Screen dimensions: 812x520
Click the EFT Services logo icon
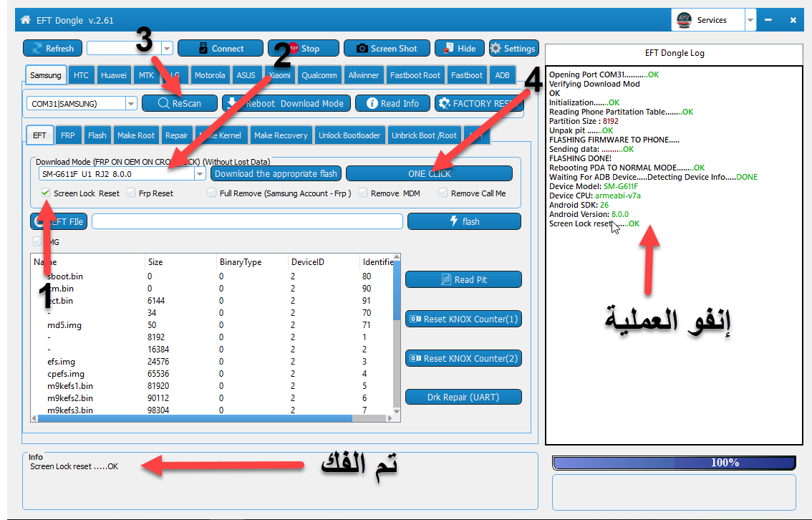pyautogui.click(x=684, y=20)
